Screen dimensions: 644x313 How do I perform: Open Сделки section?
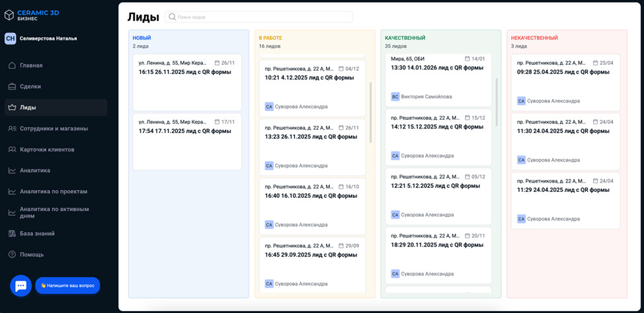[56, 87]
